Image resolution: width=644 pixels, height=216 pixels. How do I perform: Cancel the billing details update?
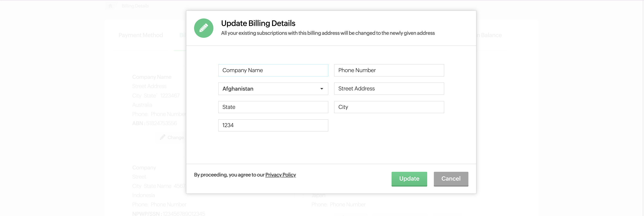coord(451,178)
